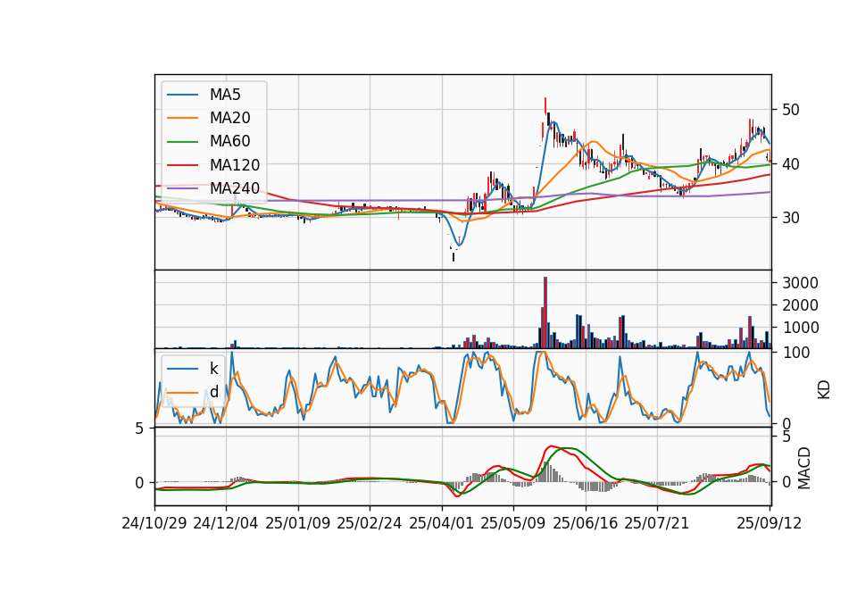Click the 'd' legend label in KD panel
Screen dimensions: 857x616
(213, 392)
